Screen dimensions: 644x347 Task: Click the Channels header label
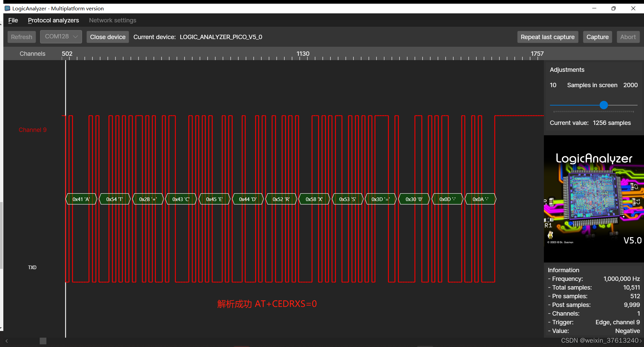[32, 54]
